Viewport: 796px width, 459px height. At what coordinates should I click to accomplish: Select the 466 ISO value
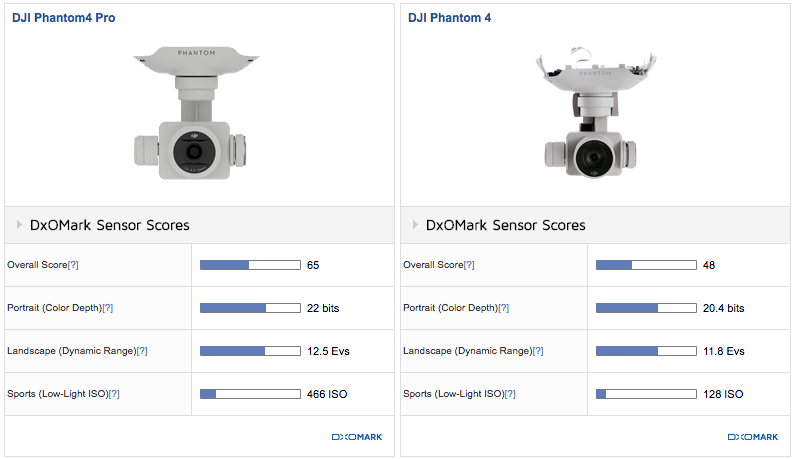pos(327,394)
